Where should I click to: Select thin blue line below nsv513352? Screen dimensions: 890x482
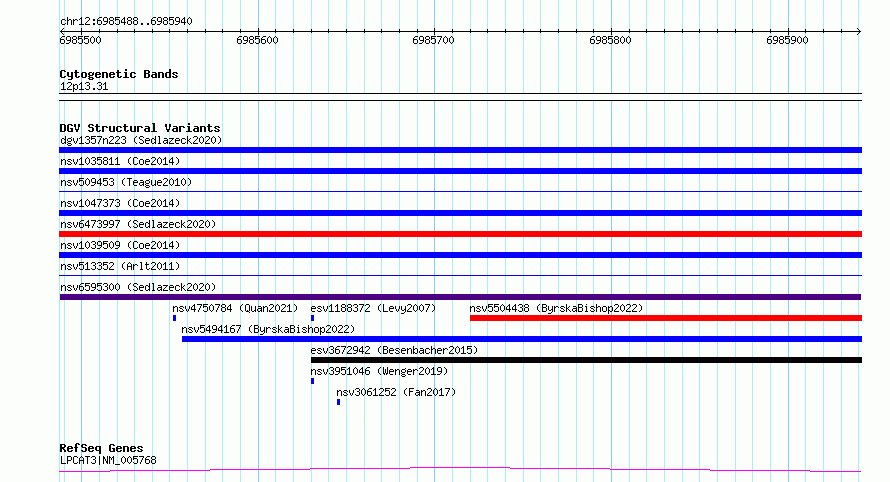pos(460,275)
